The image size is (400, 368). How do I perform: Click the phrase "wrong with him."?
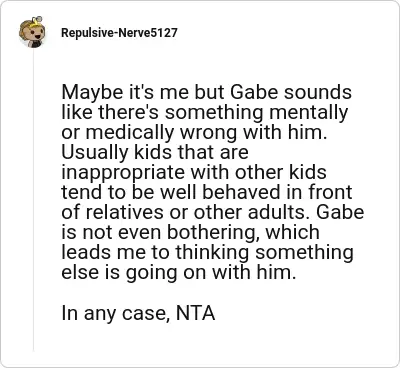point(252,133)
